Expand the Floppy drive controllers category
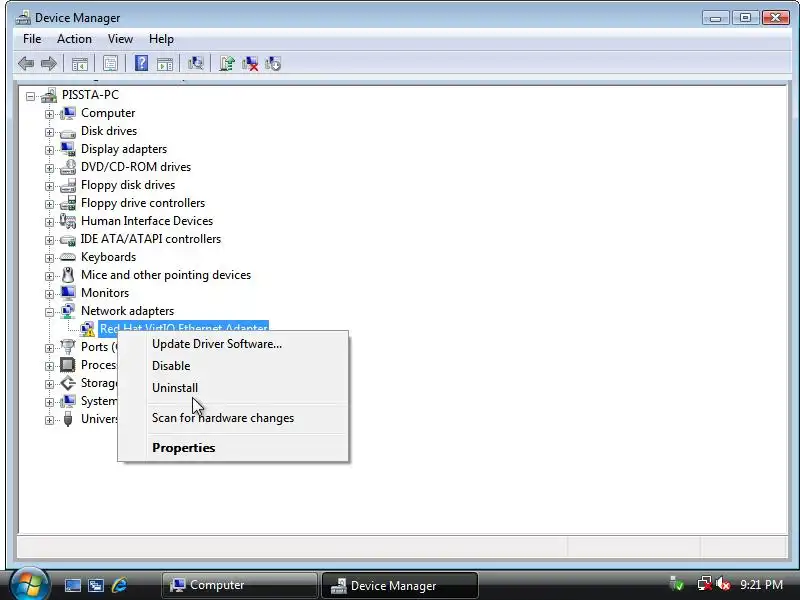The height and width of the screenshot is (600, 800). tap(49, 204)
